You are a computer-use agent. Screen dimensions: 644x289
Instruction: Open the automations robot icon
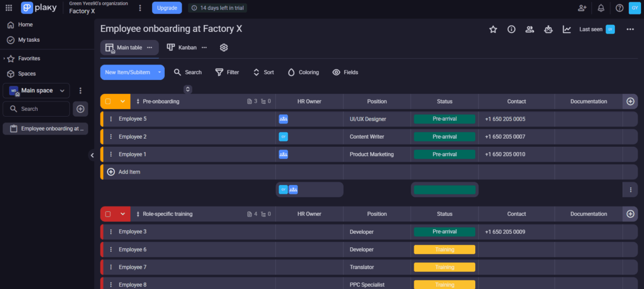pos(548,29)
